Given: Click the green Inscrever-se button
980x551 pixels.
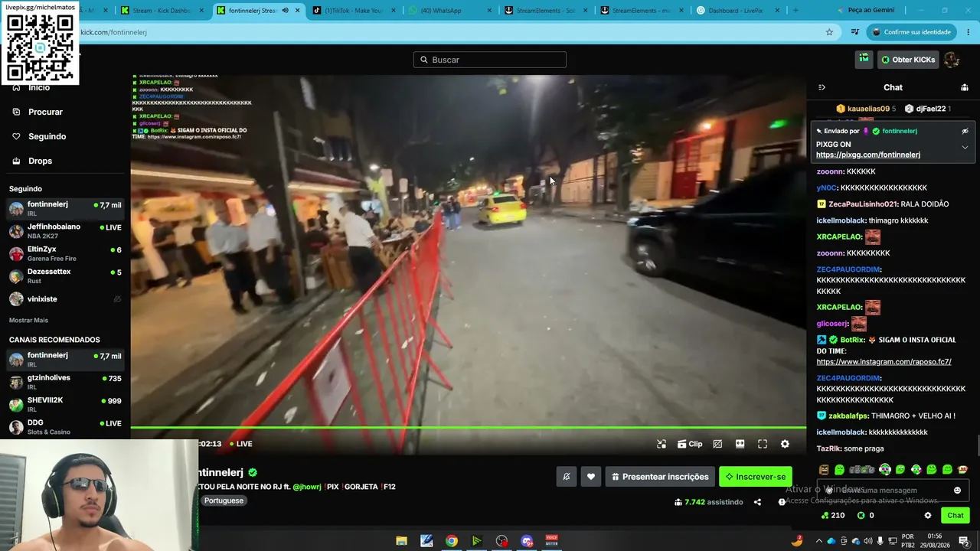Looking at the screenshot, I should [x=756, y=477].
